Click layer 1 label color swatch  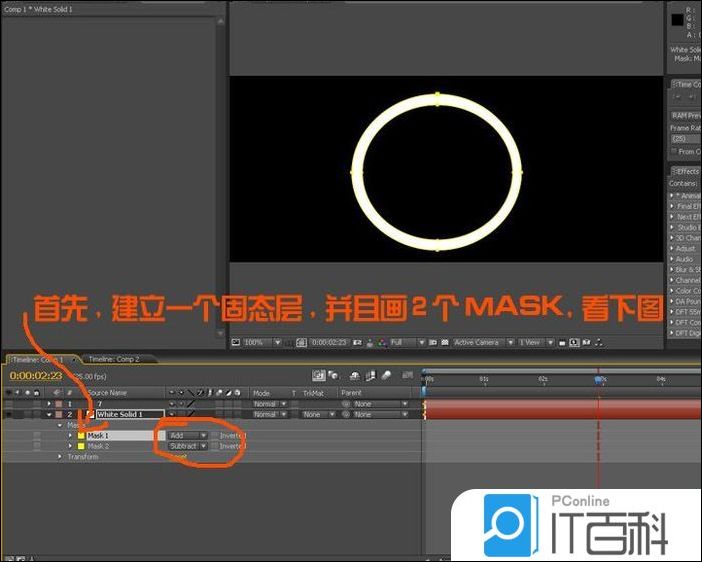click(x=59, y=404)
